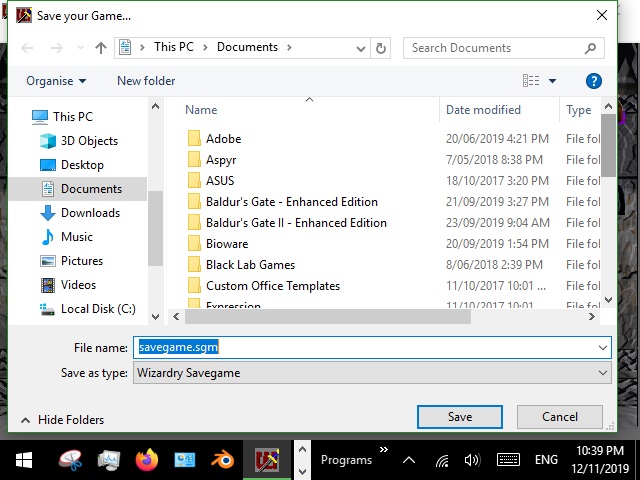Viewport: 640px width, 480px height.
Task: Open Firefox from the taskbar
Action: tap(147, 460)
